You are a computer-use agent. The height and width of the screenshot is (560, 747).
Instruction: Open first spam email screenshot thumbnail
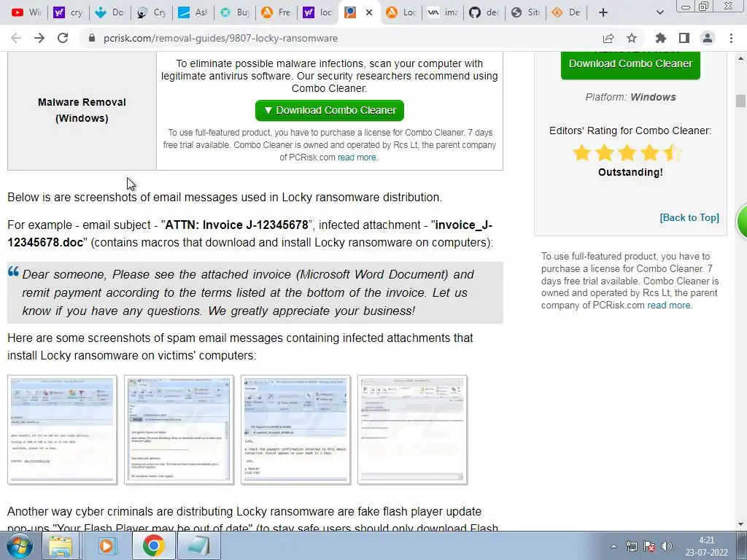(x=62, y=429)
